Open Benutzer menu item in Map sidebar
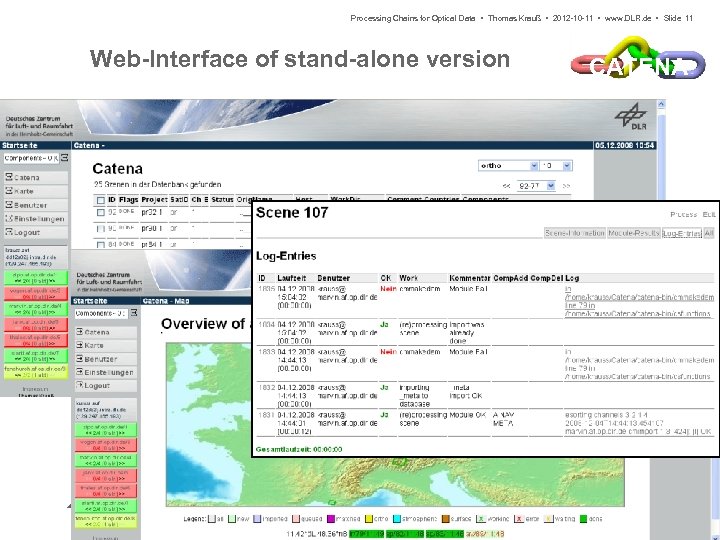The width and height of the screenshot is (720, 540). [x=106, y=359]
